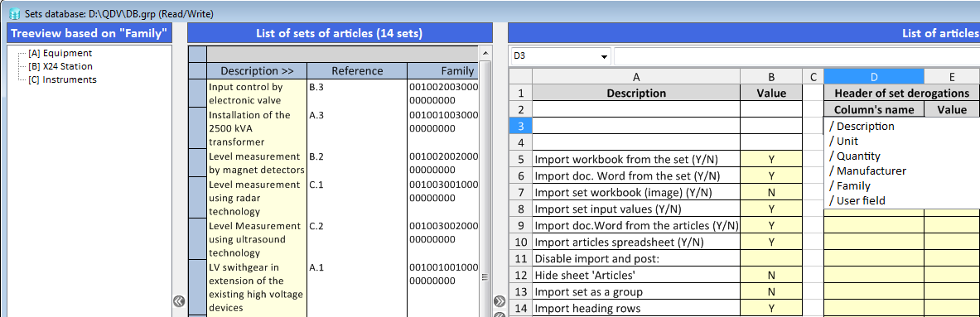Click the right double-arrow beside articles list
Image resolution: width=980 pixels, height=317 pixels.
(499, 301)
